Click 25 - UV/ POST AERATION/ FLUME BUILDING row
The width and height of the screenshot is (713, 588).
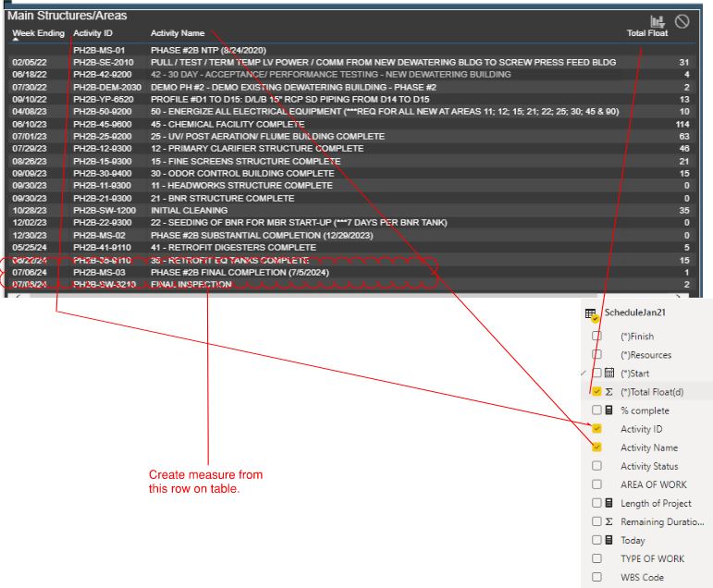(267, 137)
